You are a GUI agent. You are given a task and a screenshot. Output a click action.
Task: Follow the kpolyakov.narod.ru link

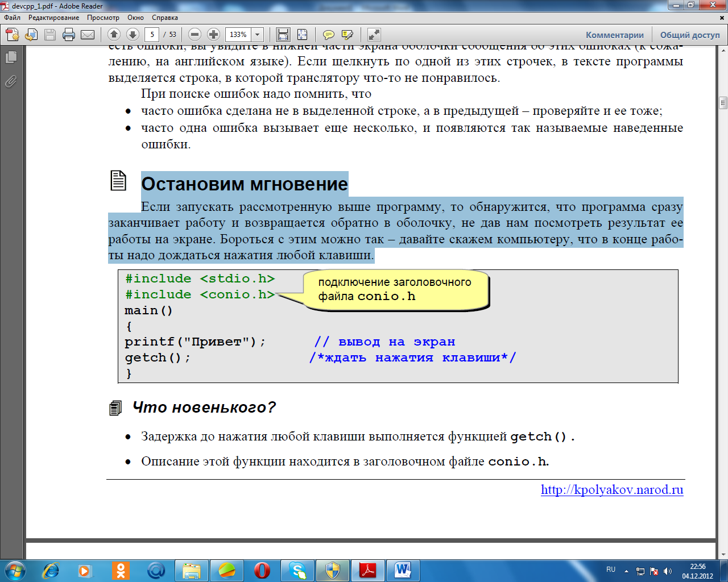(611, 490)
